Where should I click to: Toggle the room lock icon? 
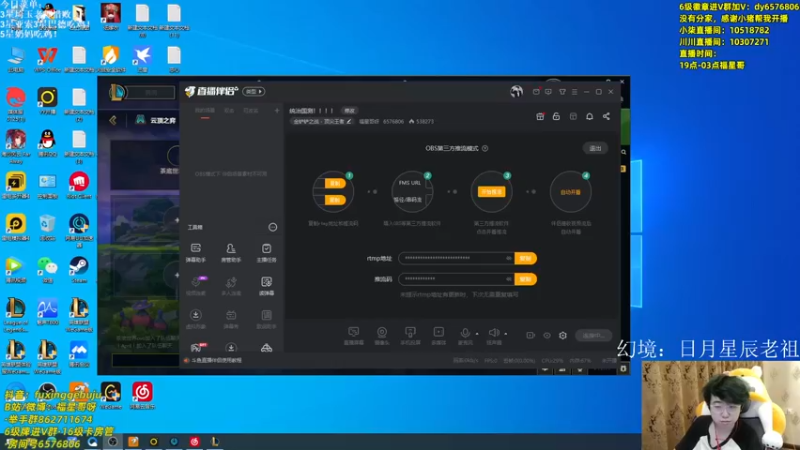coord(556,116)
